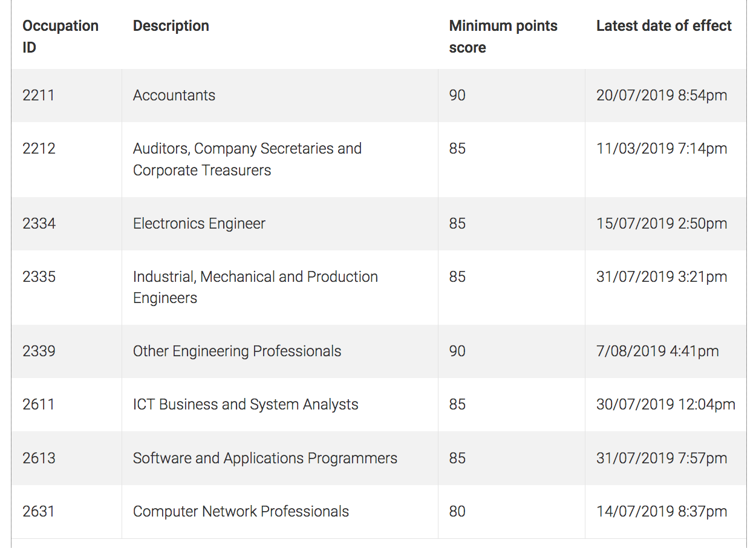This screenshot has width=756, height=548.
Task: Click the date 14/07/2019 8:37pm
Action: coord(662,512)
